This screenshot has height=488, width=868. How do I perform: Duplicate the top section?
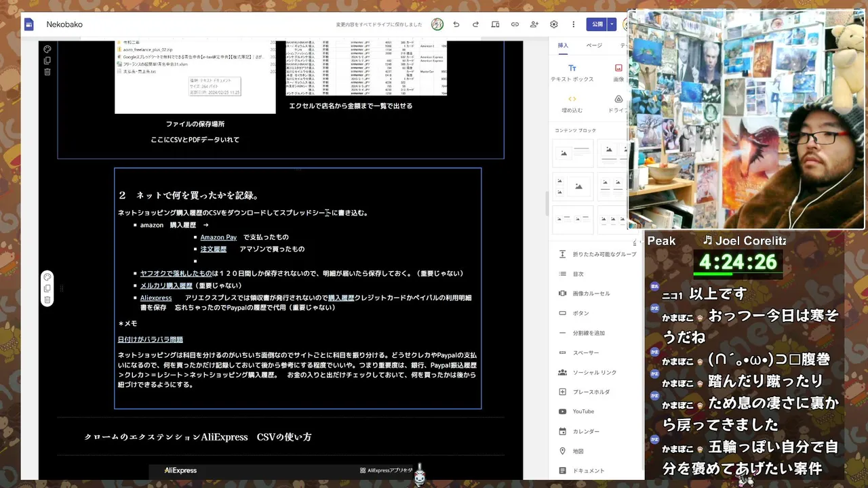point(47,60)
